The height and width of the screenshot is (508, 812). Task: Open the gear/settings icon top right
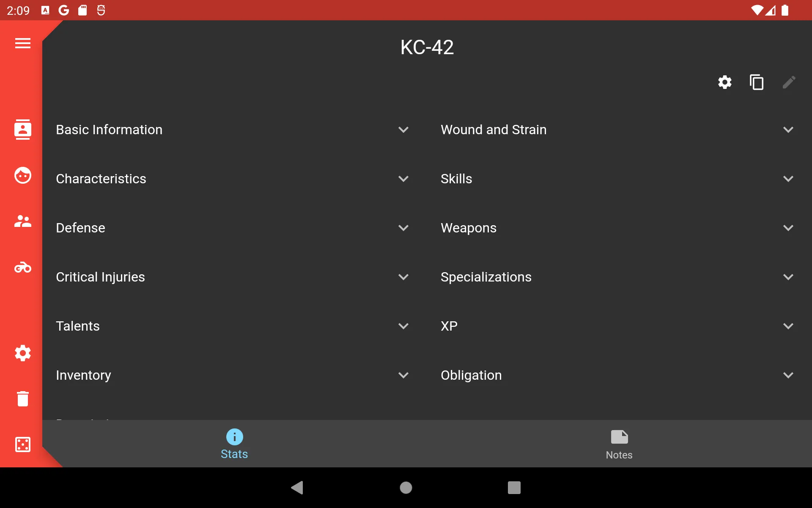[725, 82]
